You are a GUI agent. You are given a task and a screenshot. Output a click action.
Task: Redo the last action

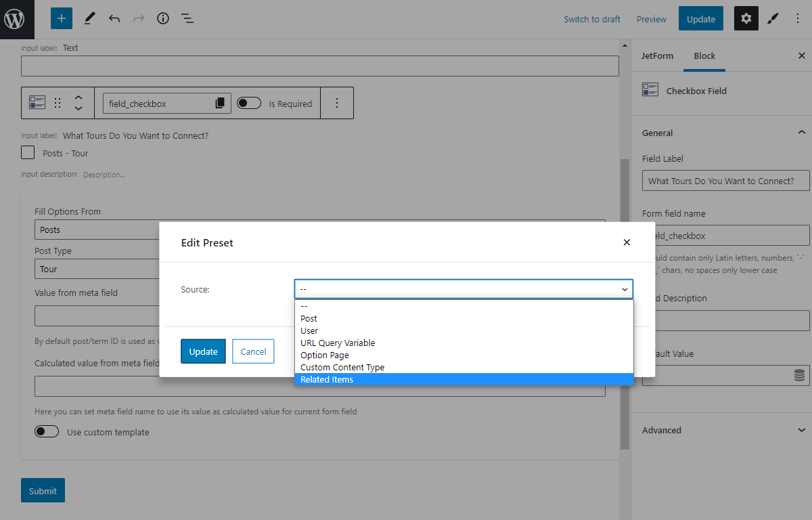point(138,18)
